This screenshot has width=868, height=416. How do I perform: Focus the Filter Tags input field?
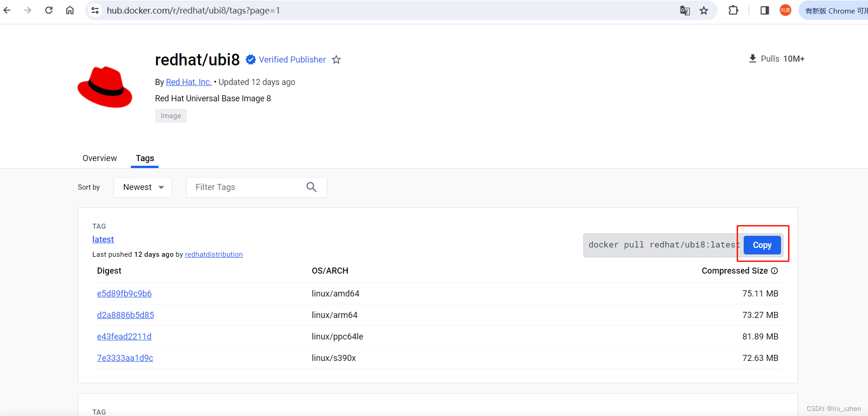[257, 187]
